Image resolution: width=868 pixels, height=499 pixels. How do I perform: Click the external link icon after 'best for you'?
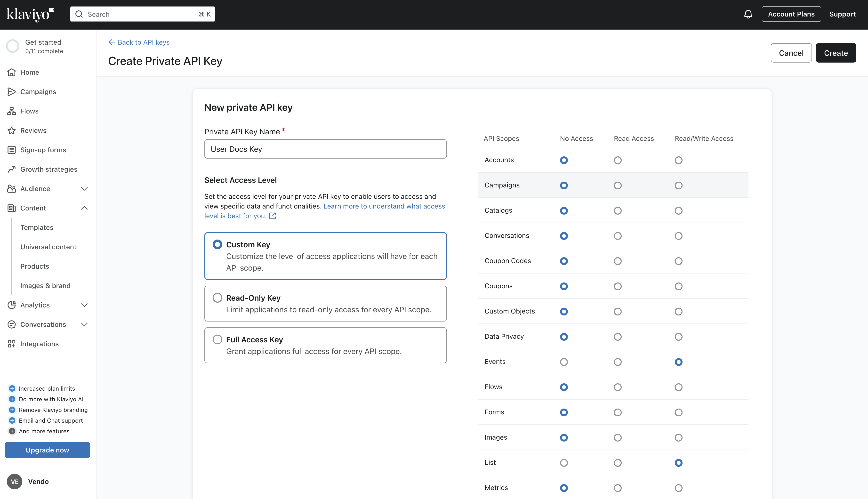(273, 216)
